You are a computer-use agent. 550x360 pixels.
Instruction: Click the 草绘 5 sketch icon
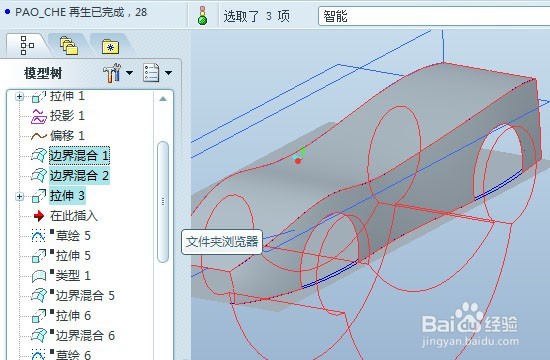[38, 236]
